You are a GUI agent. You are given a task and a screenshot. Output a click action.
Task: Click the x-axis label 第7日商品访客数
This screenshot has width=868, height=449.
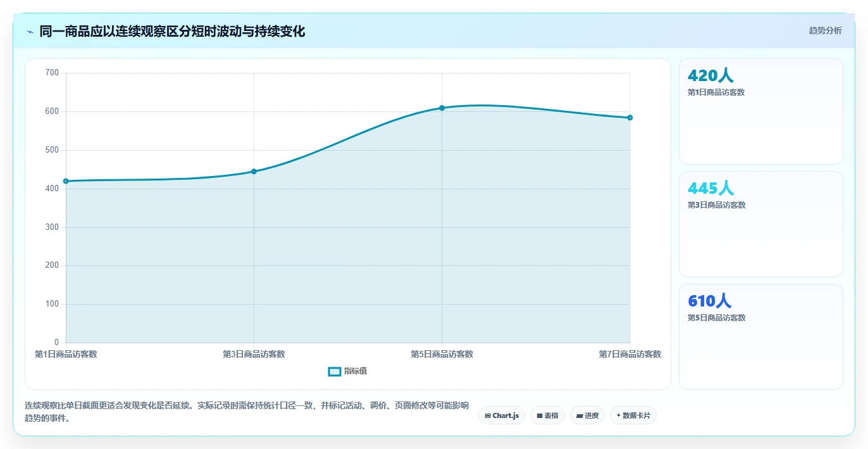pyautogui.click(x=630, y=354)
